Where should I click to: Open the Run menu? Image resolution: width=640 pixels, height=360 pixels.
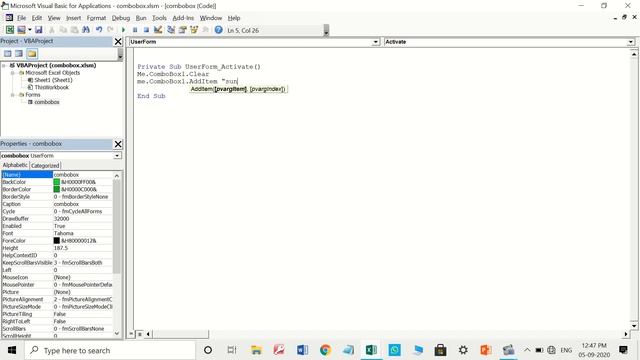coord(141,18)
